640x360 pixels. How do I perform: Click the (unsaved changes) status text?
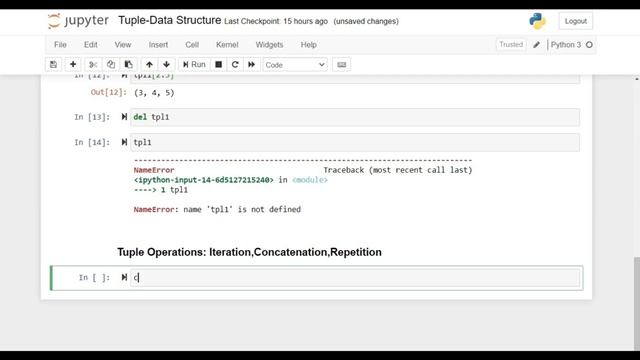(x=366, y=21)
